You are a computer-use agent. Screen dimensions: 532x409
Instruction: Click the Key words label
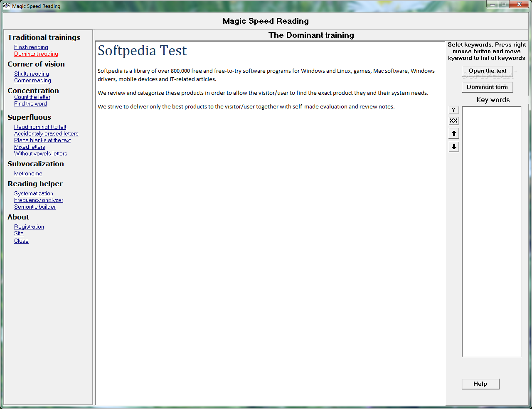[x=493, y=100]
